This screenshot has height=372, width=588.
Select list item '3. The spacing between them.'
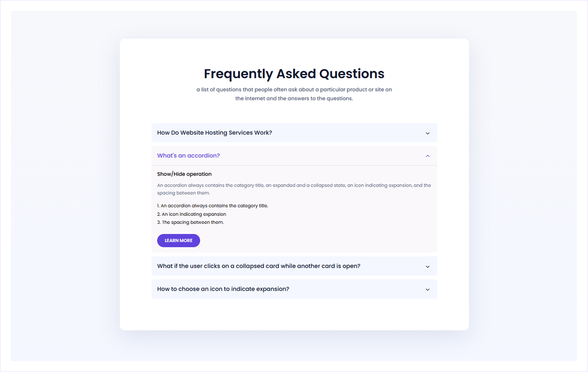pos(190,222)
